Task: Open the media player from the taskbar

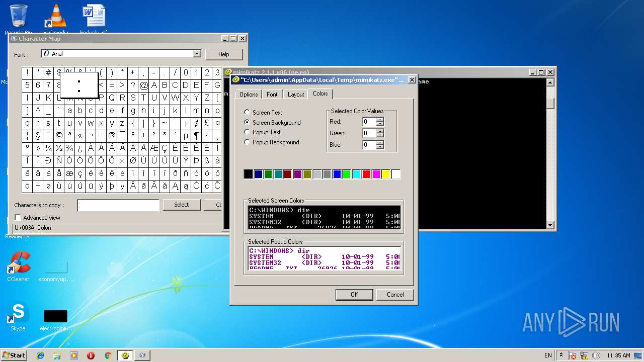Action: (74, 355)
